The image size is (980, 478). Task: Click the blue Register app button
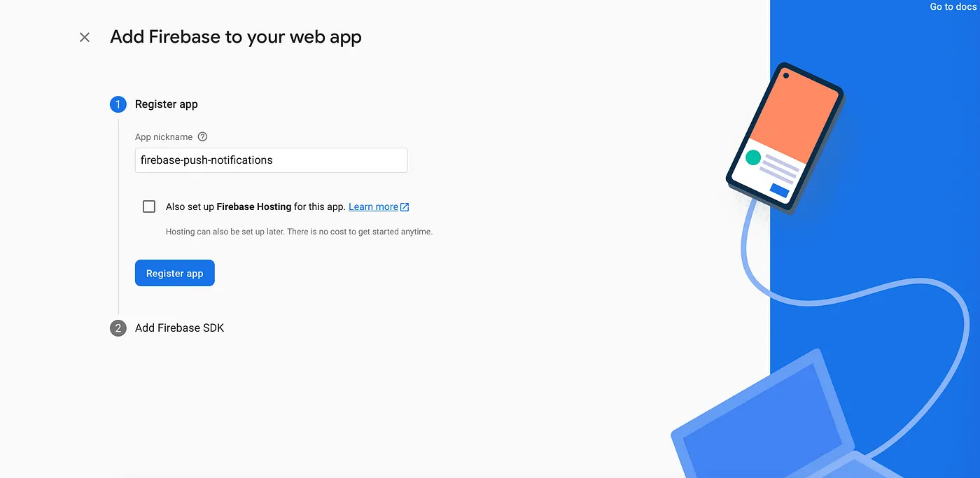pyautogui.click(x=175, y=273)
